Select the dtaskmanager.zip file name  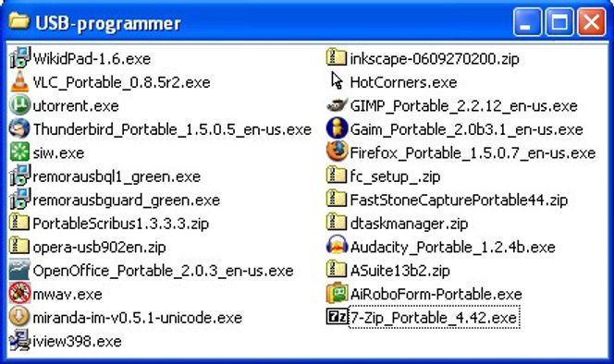(x=409, y=224)
